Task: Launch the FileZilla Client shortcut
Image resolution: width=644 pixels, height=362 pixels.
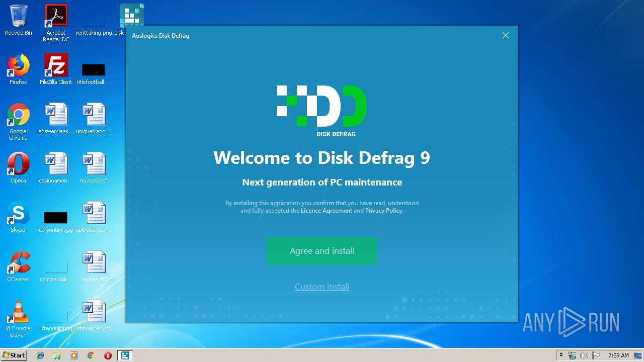Action: [56, 69]
